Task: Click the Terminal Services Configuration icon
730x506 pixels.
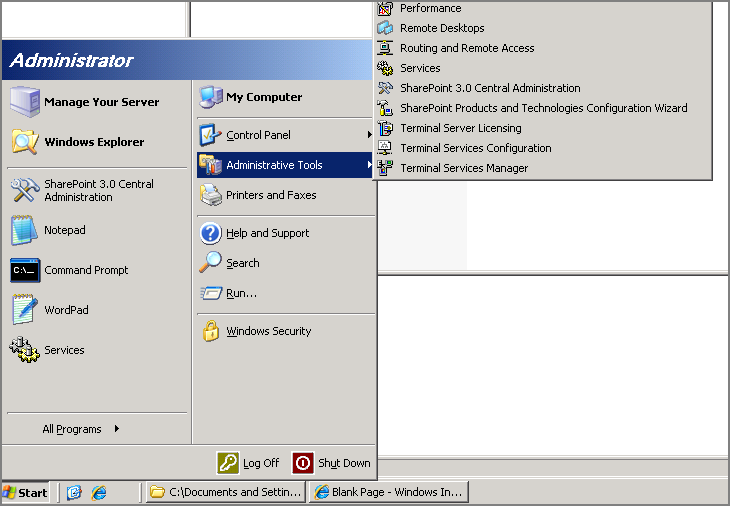Action: point(385,148)
